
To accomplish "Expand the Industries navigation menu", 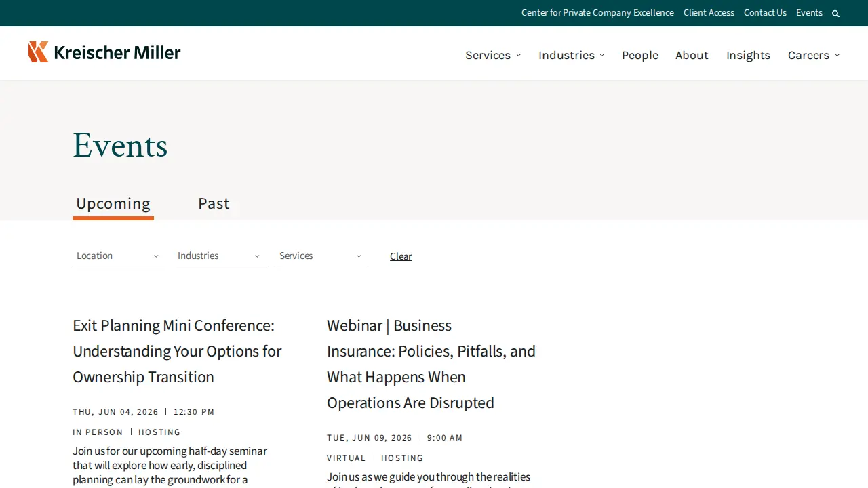I will tap(572, 55).
